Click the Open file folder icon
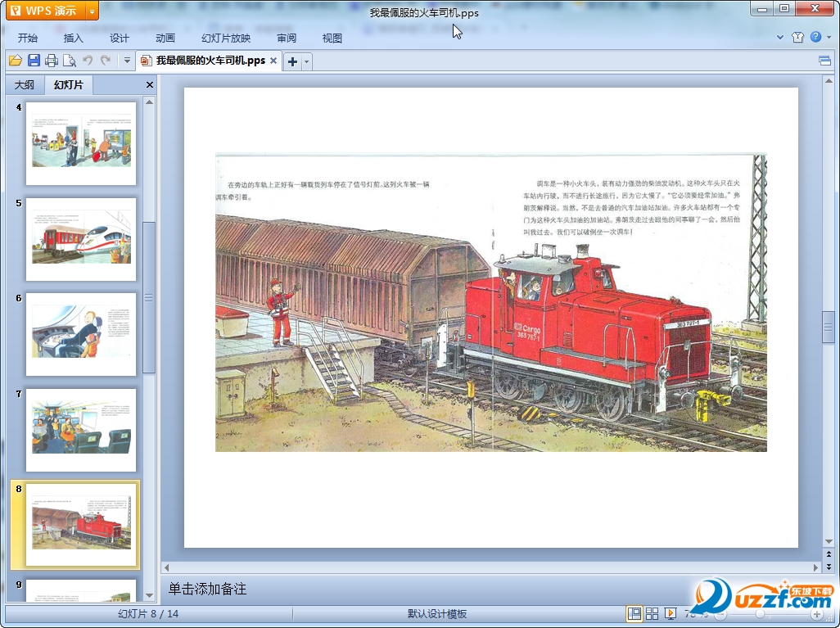The image size is (840, 628). tap(15, 61)
